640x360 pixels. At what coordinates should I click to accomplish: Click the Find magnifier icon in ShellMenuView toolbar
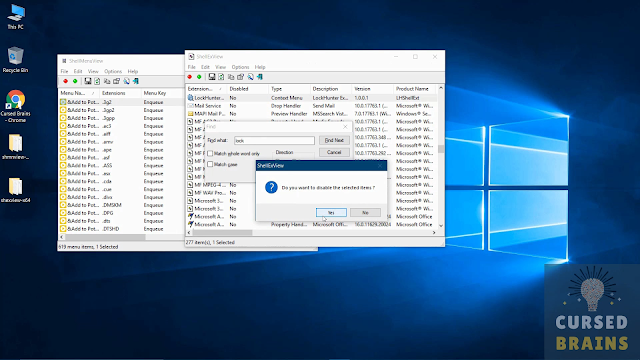(126, 81)
